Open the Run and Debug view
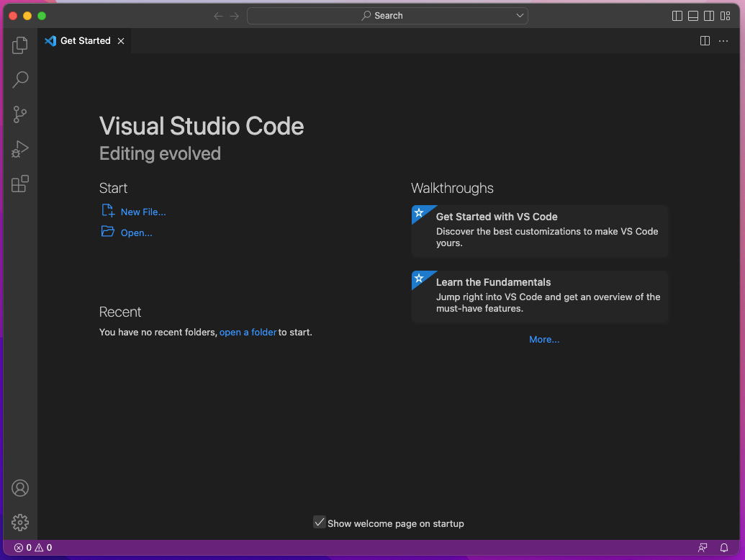The image size is (745, 560). pos(20,149)
